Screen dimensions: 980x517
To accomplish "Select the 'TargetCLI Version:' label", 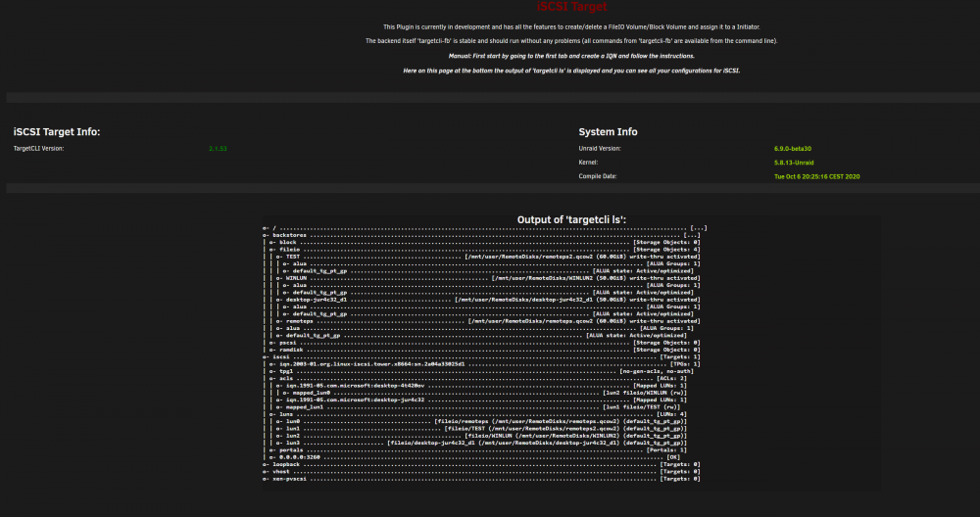I will point(39,149).
